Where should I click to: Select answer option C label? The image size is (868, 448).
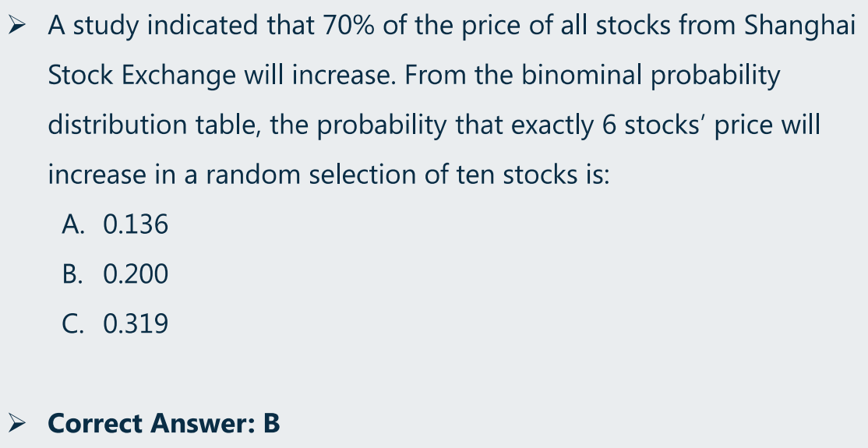73,324
